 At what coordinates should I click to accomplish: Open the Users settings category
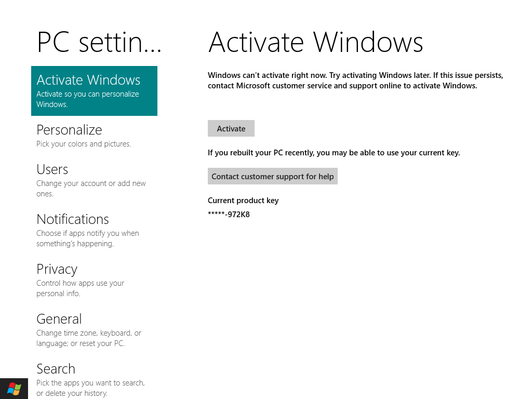95,180
